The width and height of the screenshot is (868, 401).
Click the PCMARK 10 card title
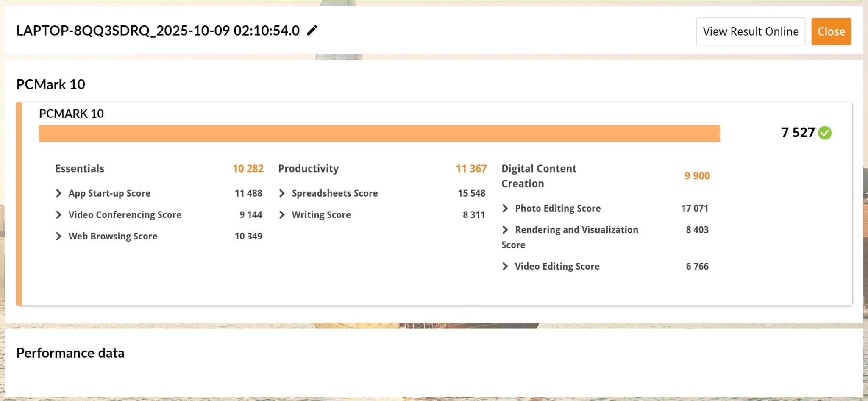coord(71,114)
